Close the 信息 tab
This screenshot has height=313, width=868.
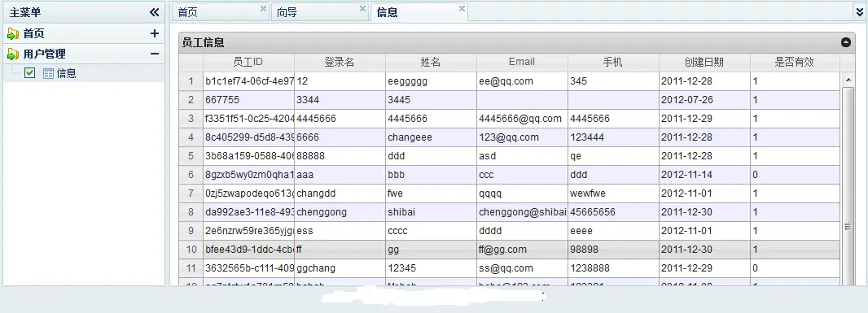click(x=462, y=8)
